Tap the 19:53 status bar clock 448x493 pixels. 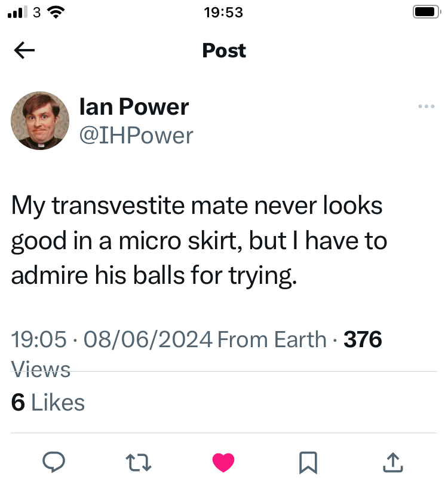(223, 12)
